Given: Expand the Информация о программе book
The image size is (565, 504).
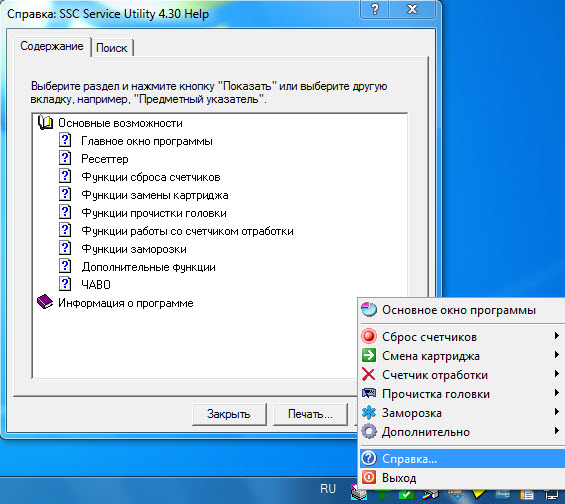Looking at the screenshot, I should [x=45, y=302].
